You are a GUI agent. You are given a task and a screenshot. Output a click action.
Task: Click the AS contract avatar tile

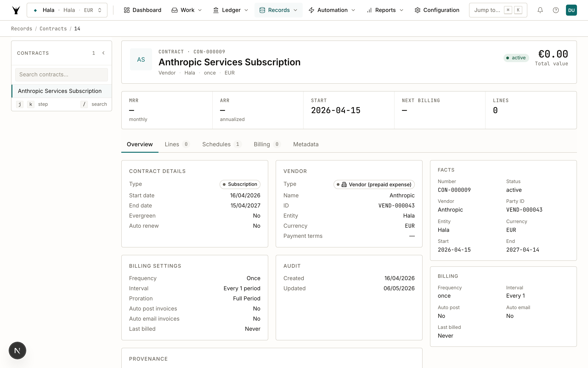(141, 59)
